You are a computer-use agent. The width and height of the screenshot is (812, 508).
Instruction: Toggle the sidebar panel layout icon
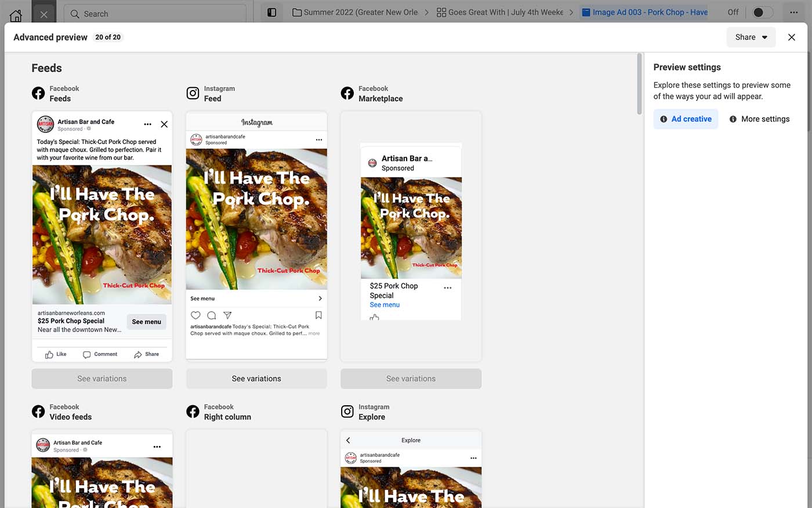pos(271,13)
